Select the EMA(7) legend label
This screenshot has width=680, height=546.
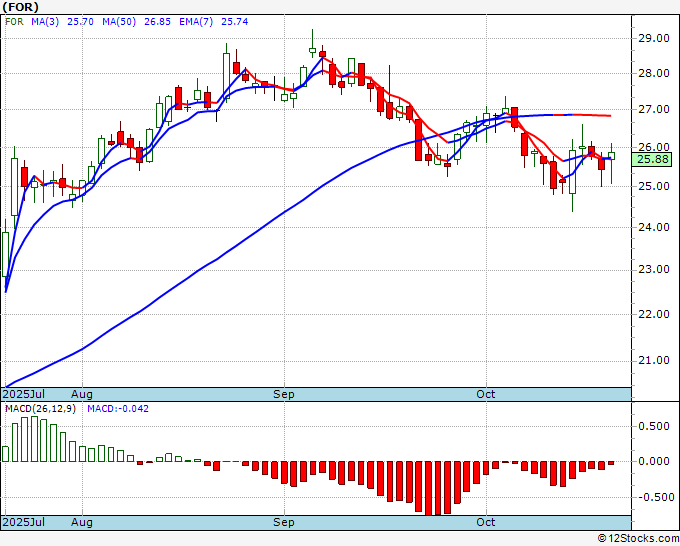196,21
